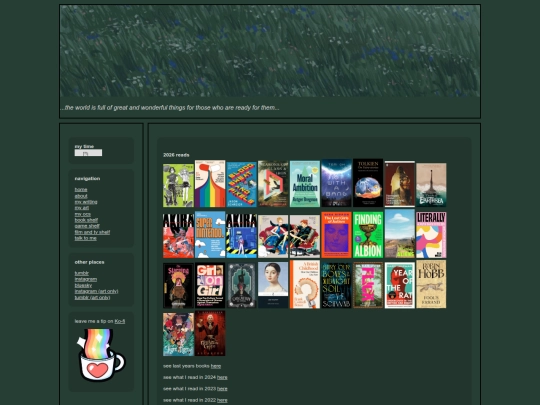Open the Finding Albion book cover
540x405 pixels.
pos(368,235)
